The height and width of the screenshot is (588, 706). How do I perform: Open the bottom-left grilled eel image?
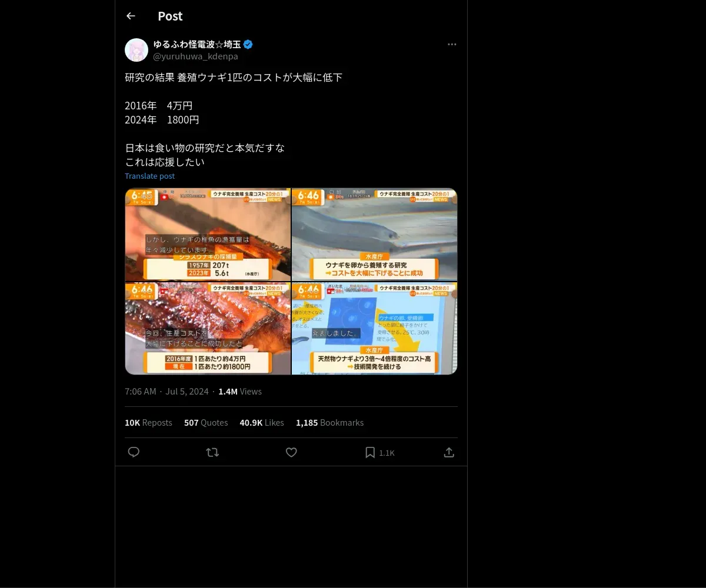pyautogui.click(x=208, y=328)
